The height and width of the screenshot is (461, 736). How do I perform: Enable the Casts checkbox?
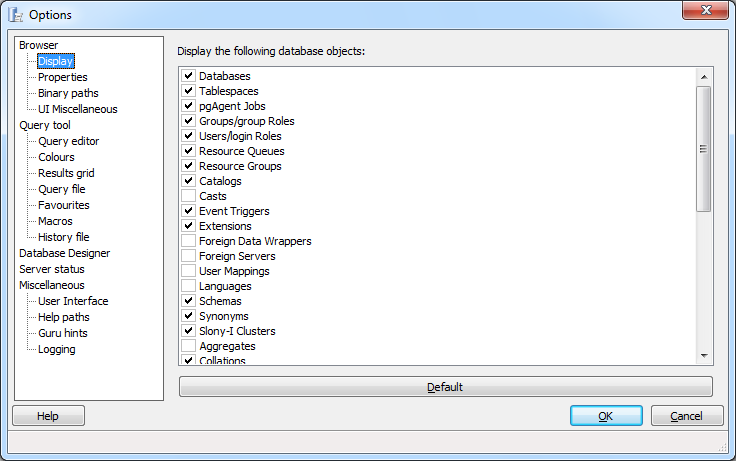point(188,196)
